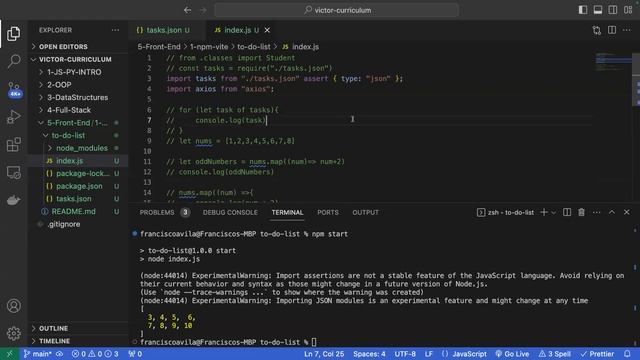Click the Open Changes icon in editor toolbar
Image resolution: width=640 pixels, height=360 pixels.
click(597, 30)
